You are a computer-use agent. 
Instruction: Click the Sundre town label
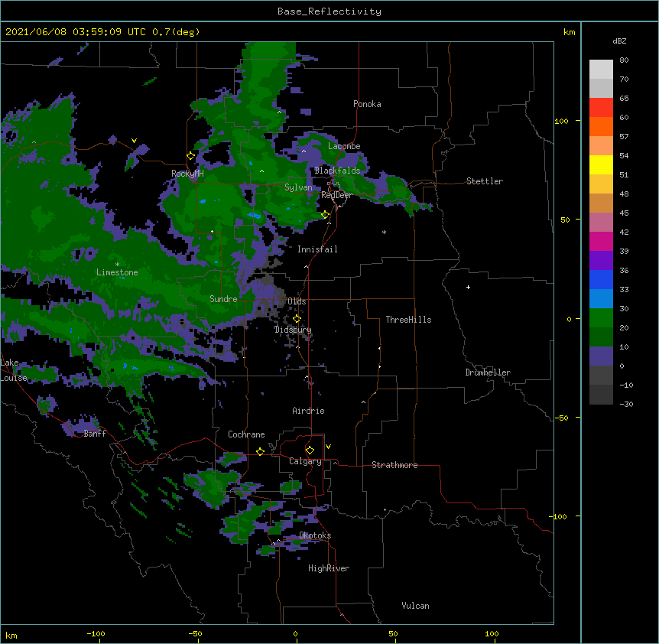[223, 299]
